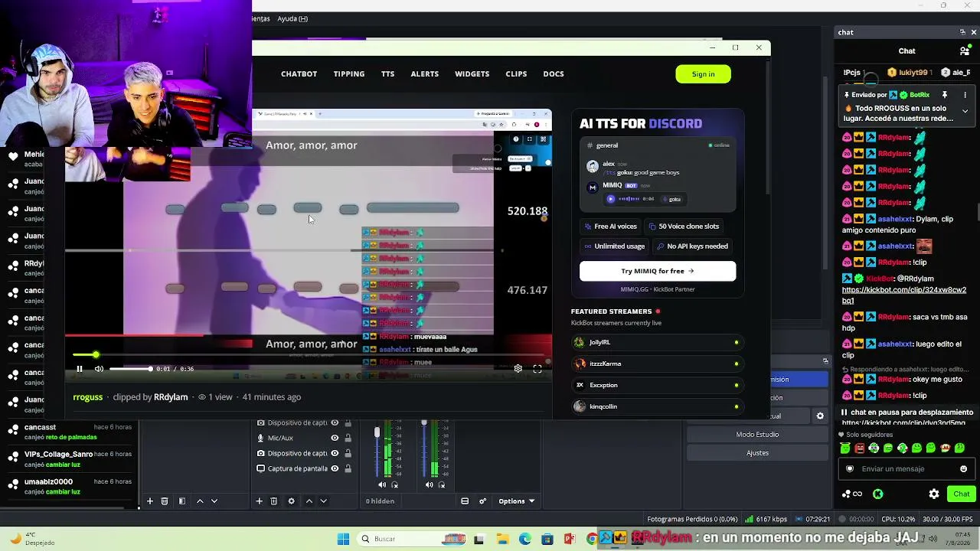Toggle lock on Mic/Aux source
Viewport: 980px width, 551px height.
(348, 439)
